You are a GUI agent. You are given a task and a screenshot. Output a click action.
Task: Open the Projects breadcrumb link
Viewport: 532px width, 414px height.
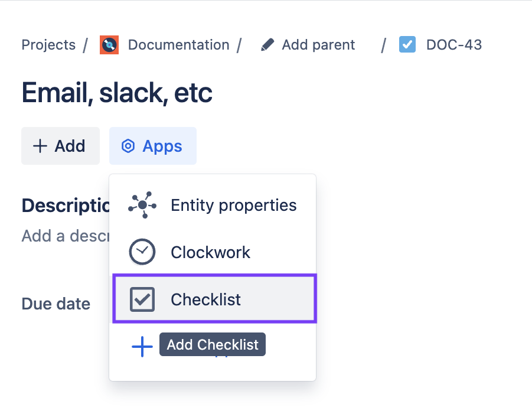coord(48,44)
